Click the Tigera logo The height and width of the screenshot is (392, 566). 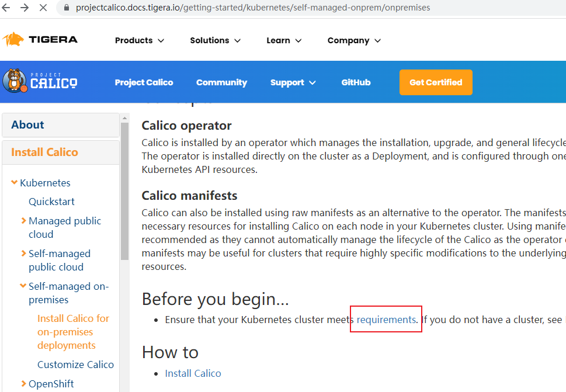[x=40, y=40]
